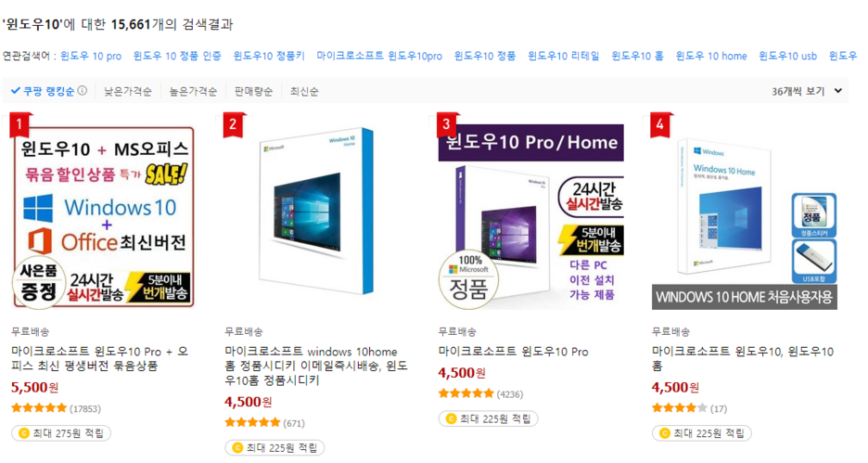Open related search 윈도우10 정품키
The width and height of the screenshot is (868, 463).
(269, 56)
